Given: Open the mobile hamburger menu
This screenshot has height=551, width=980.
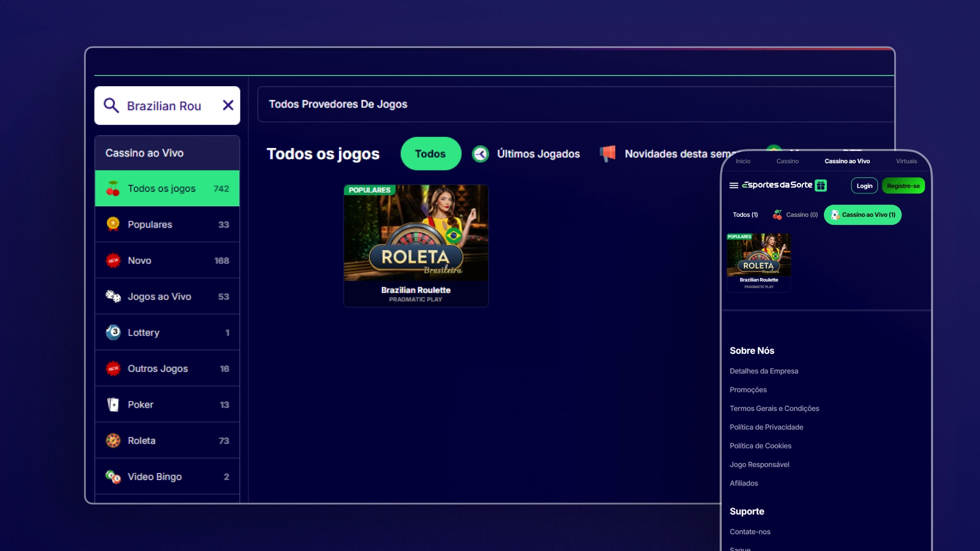Looking at the screenshot, I should [733, 186].
